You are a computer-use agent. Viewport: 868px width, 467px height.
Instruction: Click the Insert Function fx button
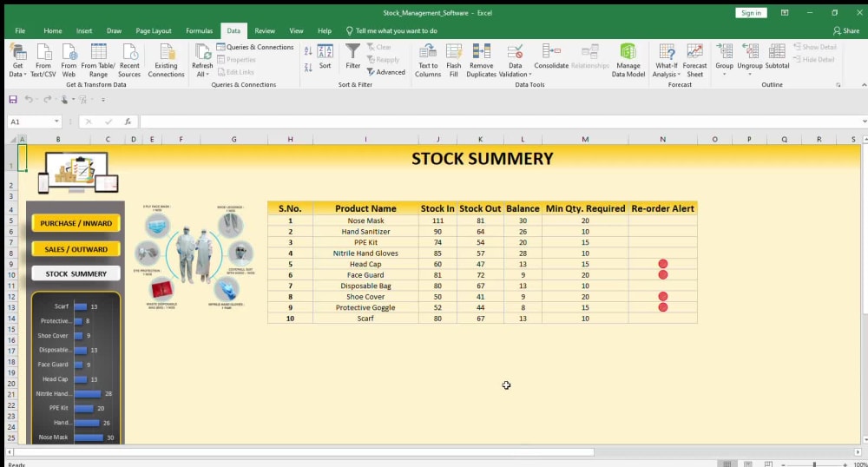pyautogui.click(x=128, y=122)
